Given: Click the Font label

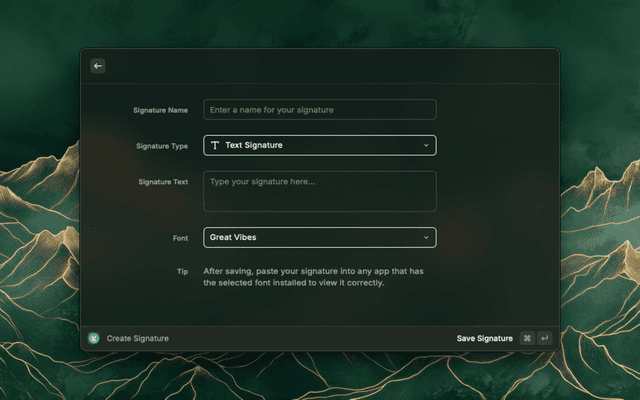Looking at the screenshot, I should coord(180,238).
